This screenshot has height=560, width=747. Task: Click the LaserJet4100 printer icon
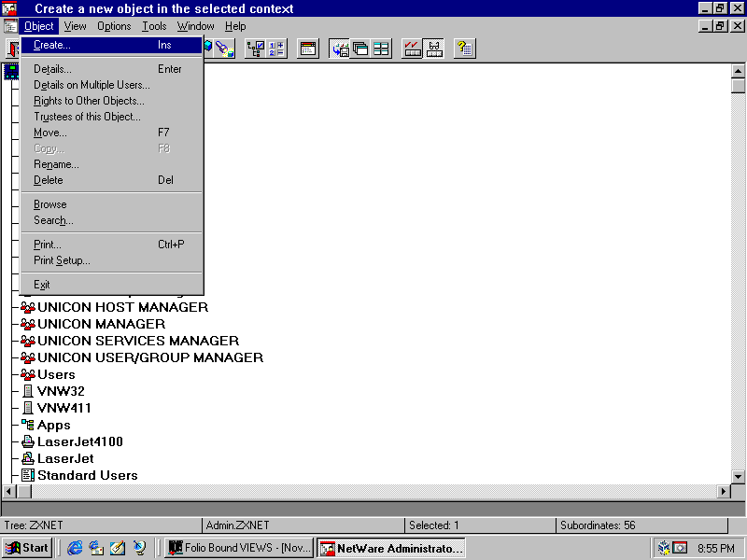pyautogui.click(x=28, y=441)
